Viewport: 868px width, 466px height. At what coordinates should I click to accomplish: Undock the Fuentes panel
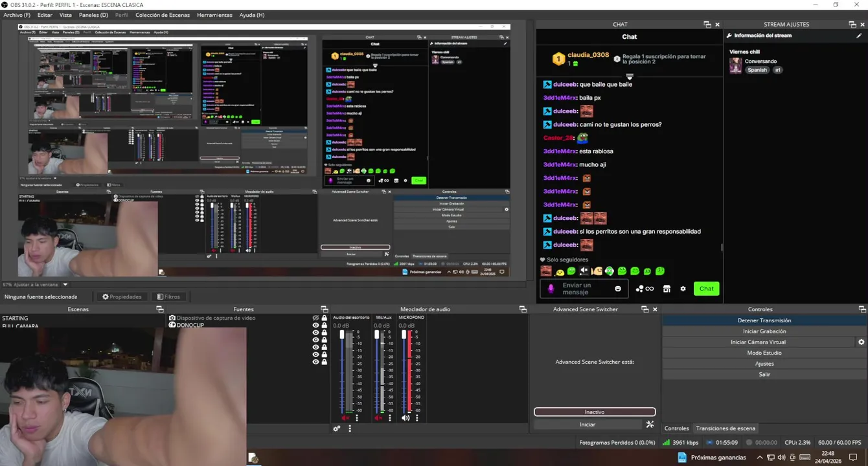[325, 309]
